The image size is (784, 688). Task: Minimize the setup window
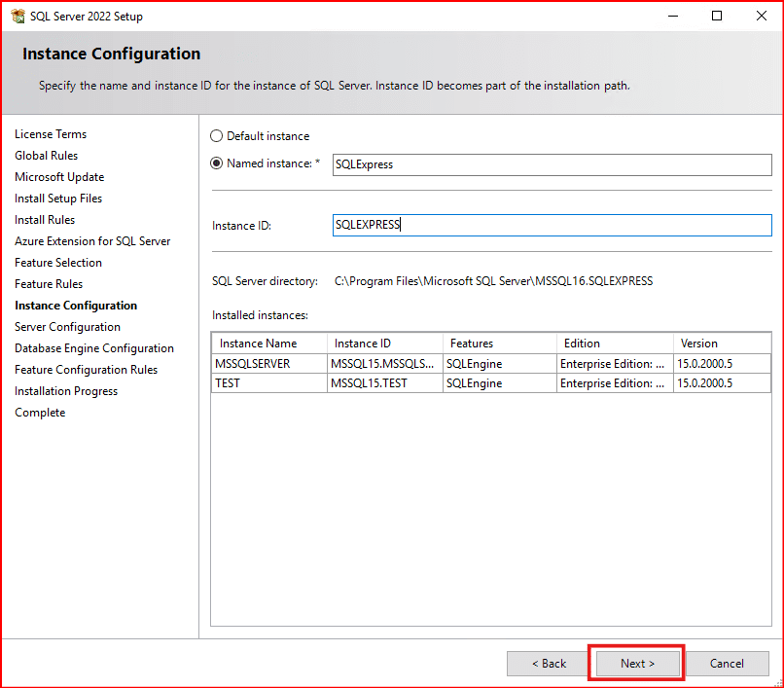[672, 16]
